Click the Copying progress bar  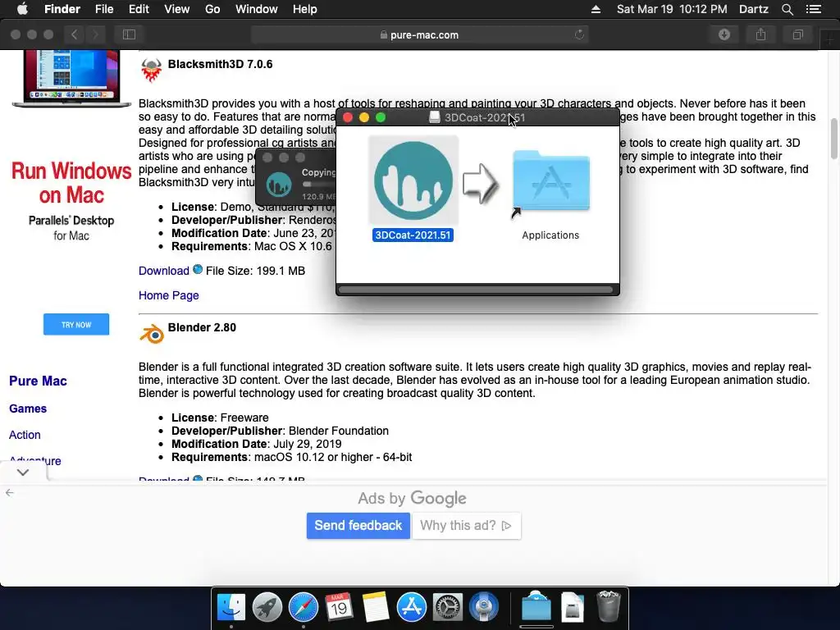319,185
